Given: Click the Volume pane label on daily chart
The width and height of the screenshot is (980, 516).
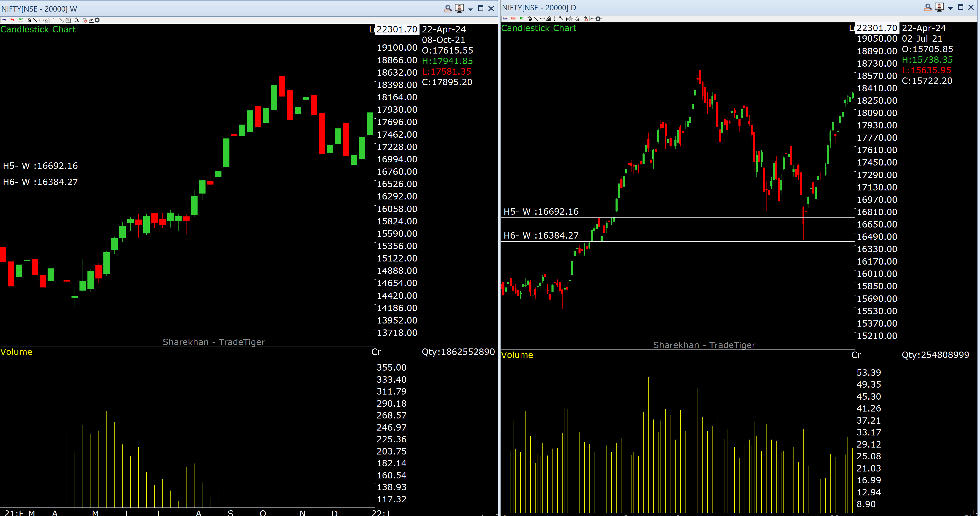Looking at the screenshot, I should pos(517,355).
